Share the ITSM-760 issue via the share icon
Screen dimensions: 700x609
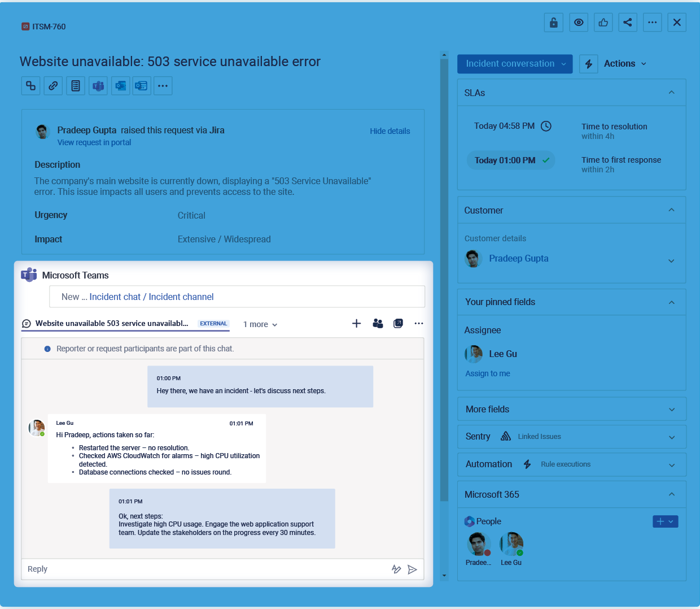click(628, 23)
